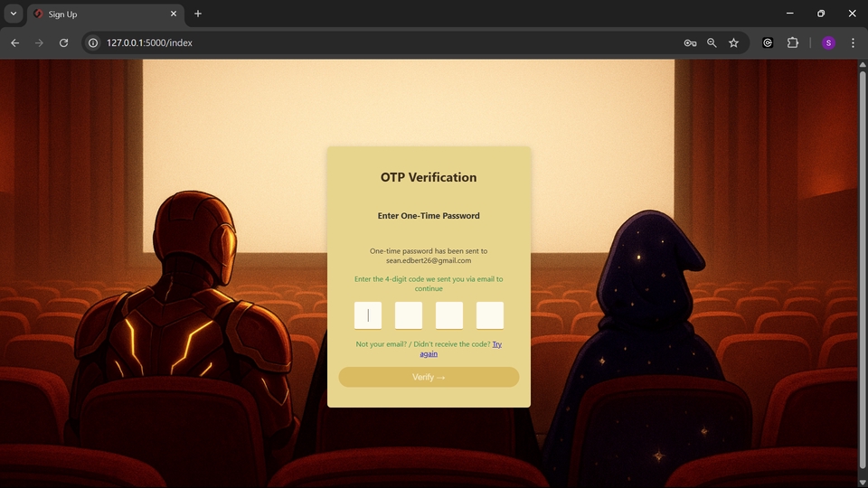View site information icon in address bar
The height and width of the screenshot is (488, 868).
92,42
